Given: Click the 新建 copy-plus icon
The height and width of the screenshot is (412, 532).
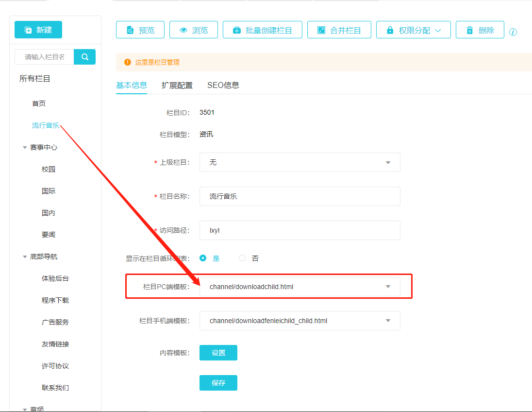Looking at the screenshot, I should click(28, 30).
